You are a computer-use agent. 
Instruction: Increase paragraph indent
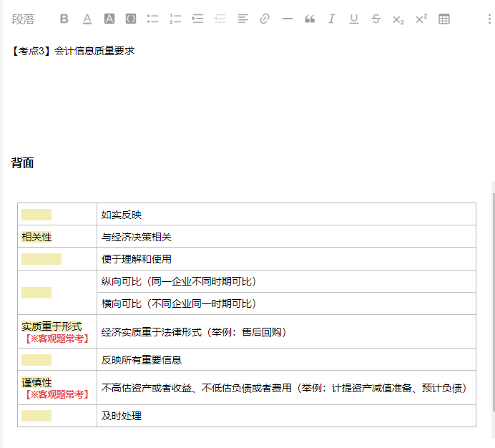[197, 19]
